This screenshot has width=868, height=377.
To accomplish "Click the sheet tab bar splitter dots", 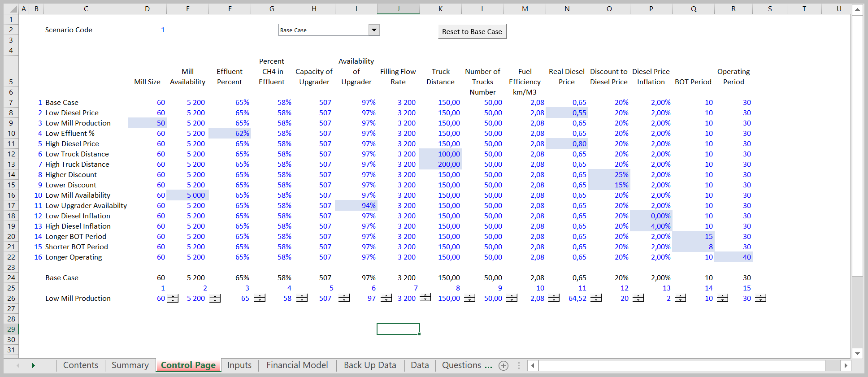I will [519, 366].
